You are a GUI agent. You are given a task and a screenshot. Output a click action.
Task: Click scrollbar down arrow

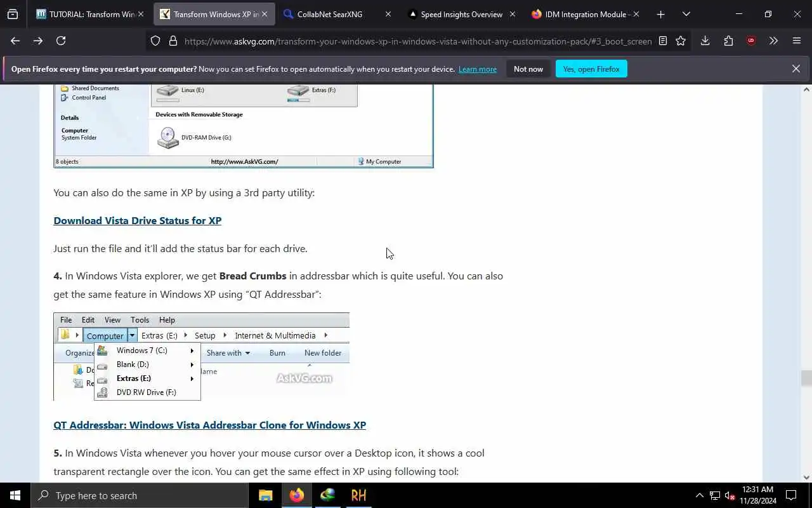click(x=806, y=478)
